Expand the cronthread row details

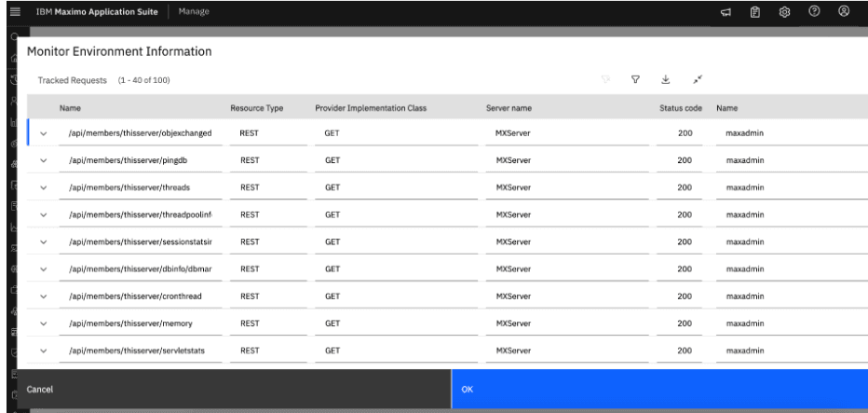(x=44, y=296)
